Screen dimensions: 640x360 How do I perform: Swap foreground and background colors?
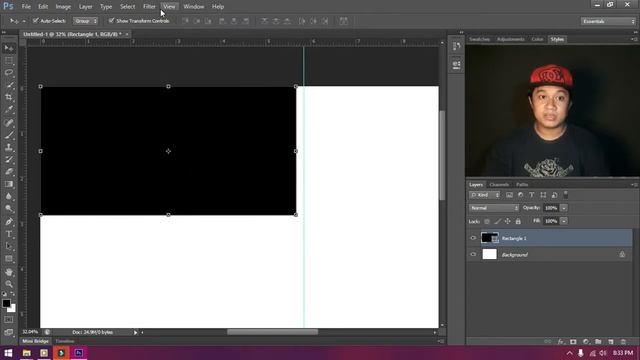click(13, 294)
